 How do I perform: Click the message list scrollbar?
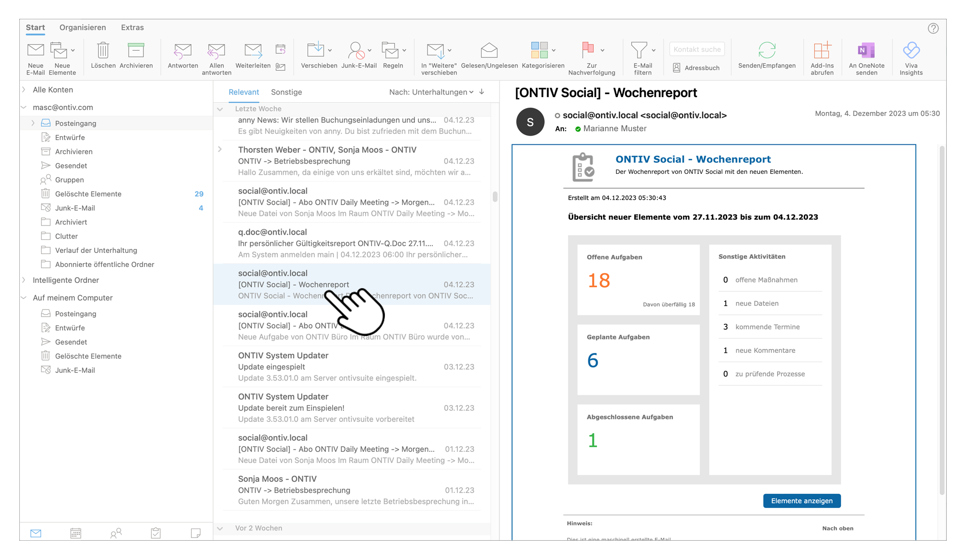tap(495, 196)
